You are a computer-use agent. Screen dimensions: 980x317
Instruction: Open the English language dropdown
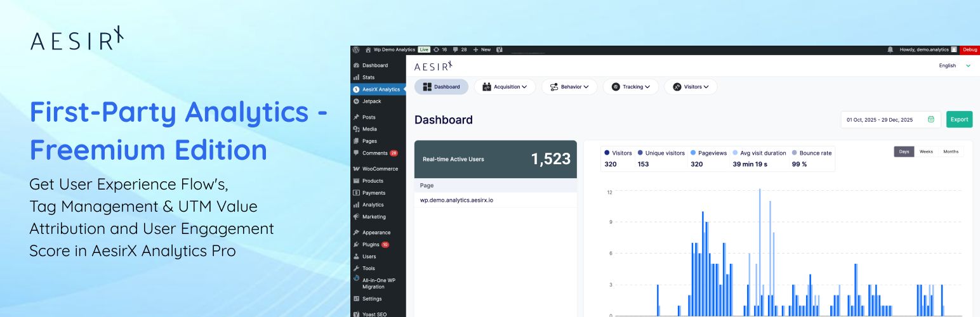click(955, 65)
